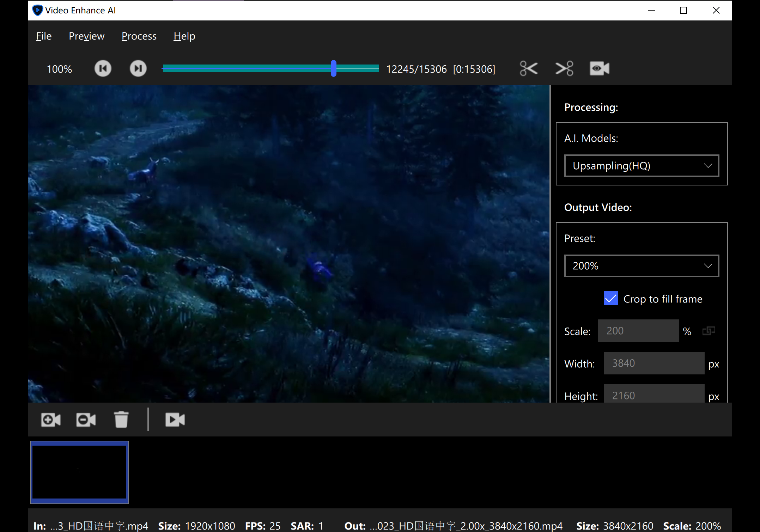
Task: Click the frame range [0:15306] text
Action: pyautogui.click(x=474, y=69)
